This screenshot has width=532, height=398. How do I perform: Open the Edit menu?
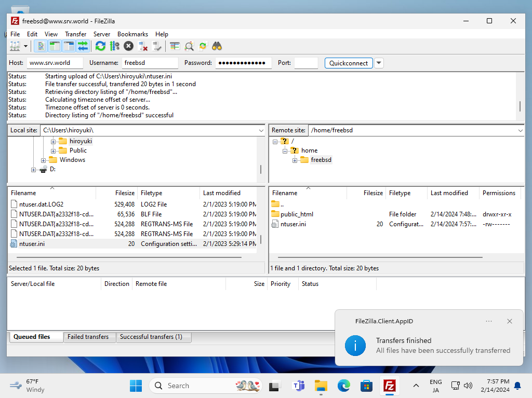tap(32, 34)
